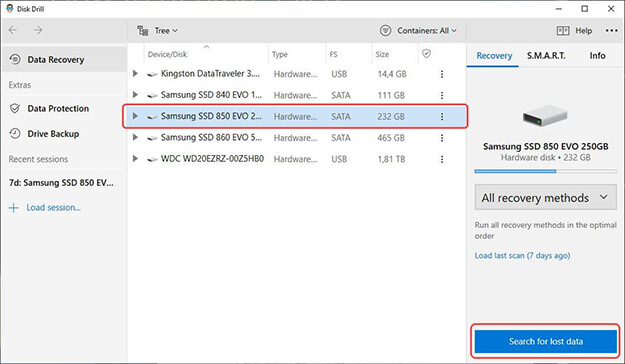Sort by the Size column header
Image resolution: width=625 pixels, height=364 pixels.
tap(382, 54)
